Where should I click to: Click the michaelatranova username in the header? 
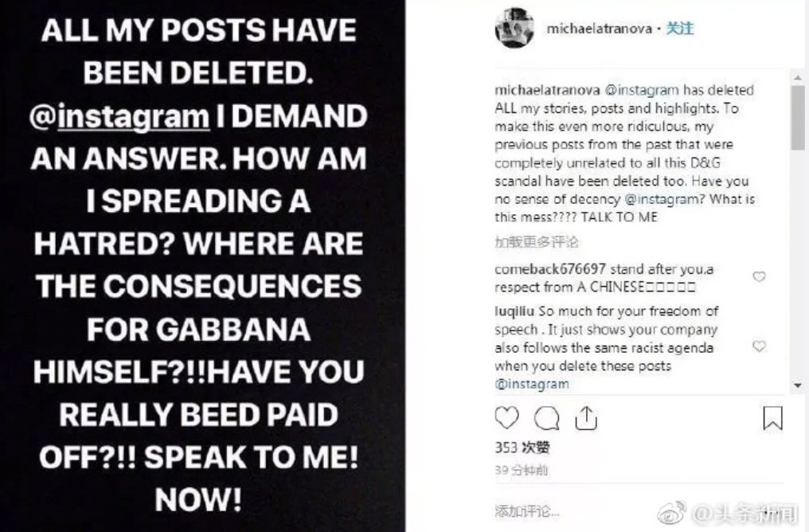pos(598,29)
